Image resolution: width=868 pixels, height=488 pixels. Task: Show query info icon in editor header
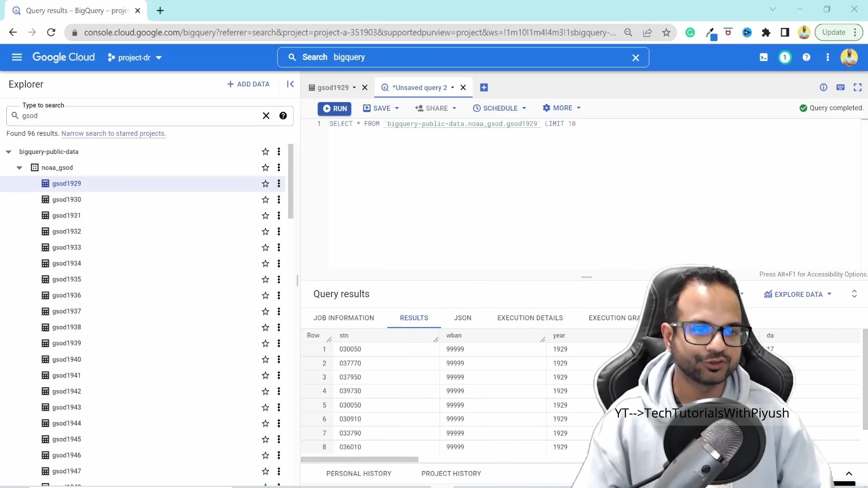pyautogui.click(x=824, y=88)
